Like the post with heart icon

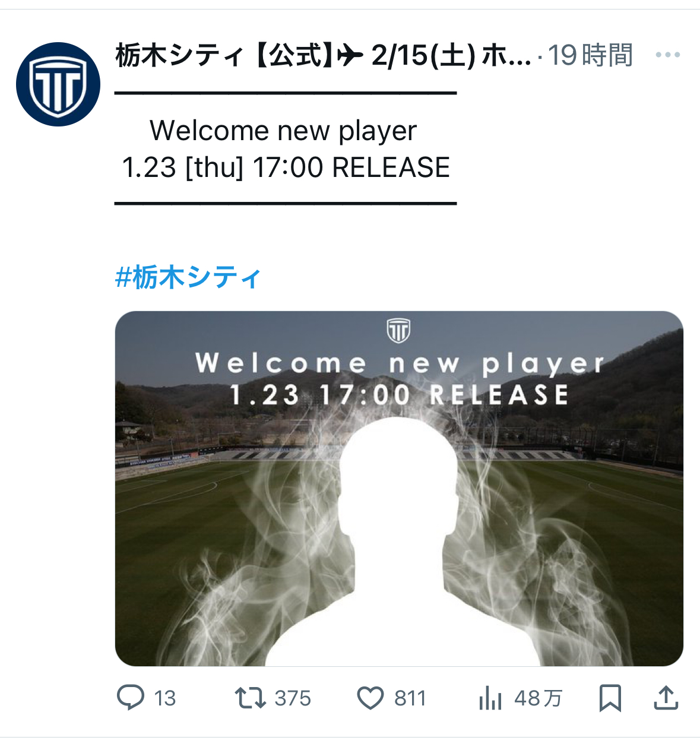[370, 698]
